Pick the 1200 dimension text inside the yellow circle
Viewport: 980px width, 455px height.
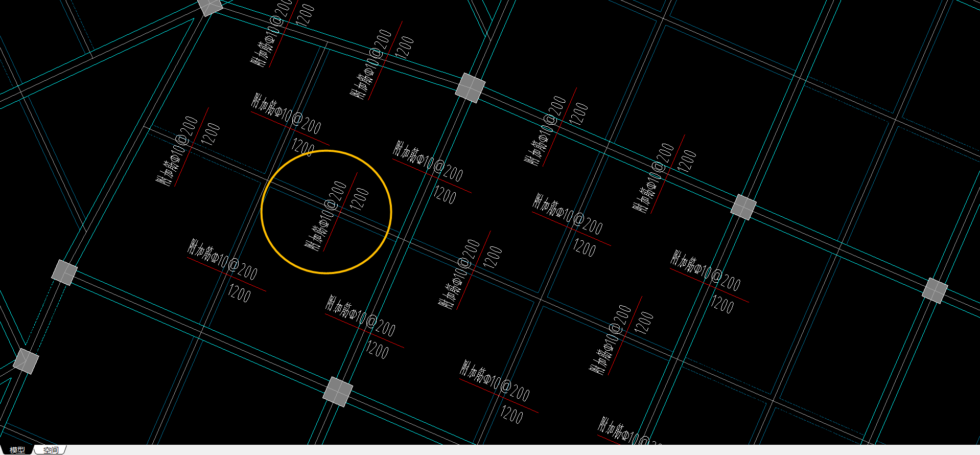click(360, 199)
